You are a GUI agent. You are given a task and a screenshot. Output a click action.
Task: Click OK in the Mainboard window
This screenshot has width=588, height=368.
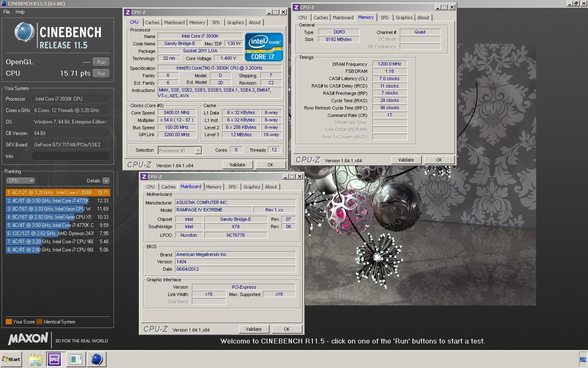[287, 329]
